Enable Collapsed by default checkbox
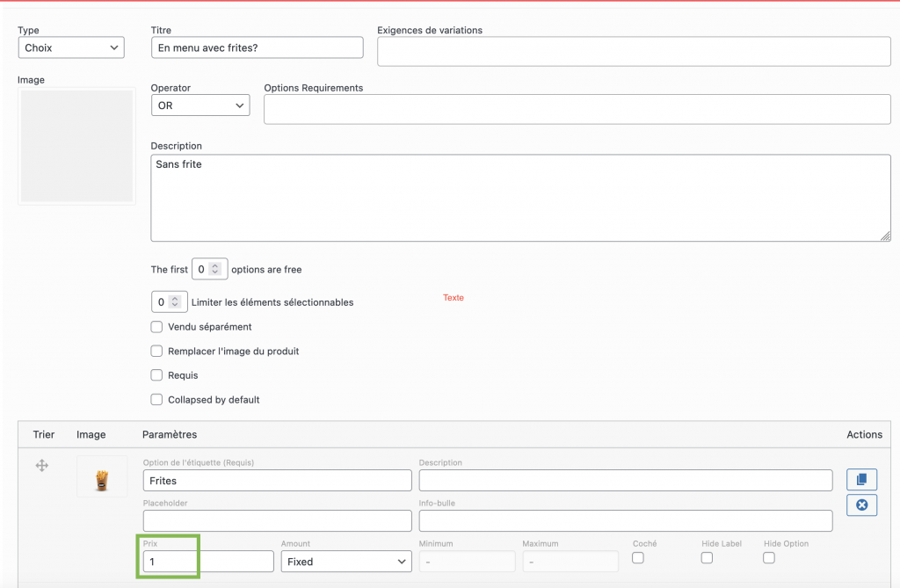The width and height of the screenshot is (900, 588). [x=156, y=399]
